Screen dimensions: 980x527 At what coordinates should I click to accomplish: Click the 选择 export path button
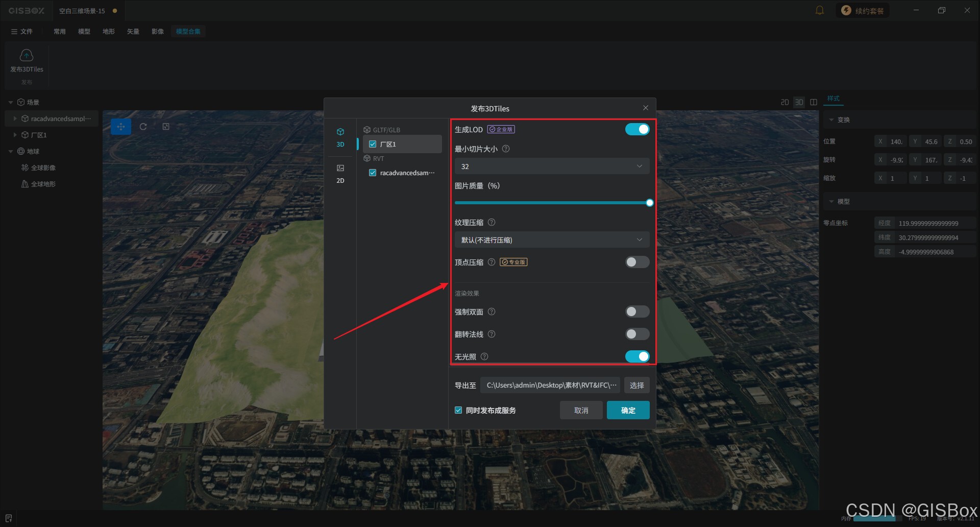coord(637,385)
